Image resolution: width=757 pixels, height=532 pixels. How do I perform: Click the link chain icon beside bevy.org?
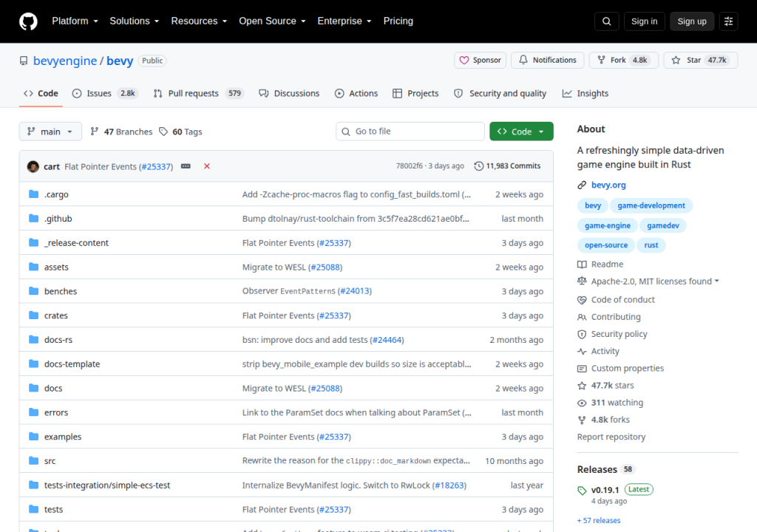tap(582, 185)
